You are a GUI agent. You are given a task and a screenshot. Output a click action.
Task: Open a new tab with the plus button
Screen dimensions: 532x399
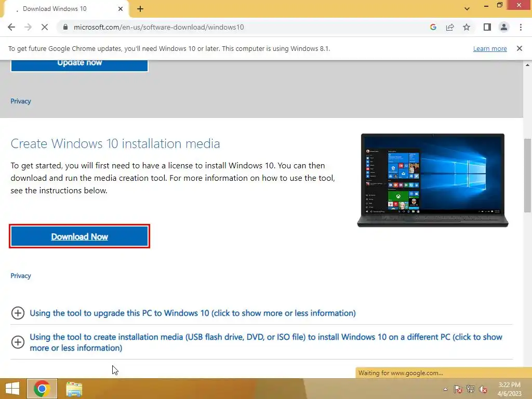click(x=140, y=9)
